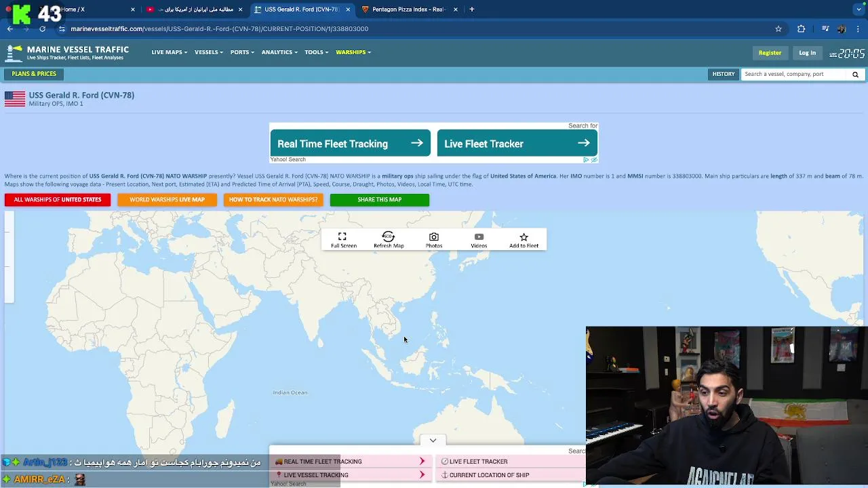Click LIVE FLEET TRACKER bottom ad link
This screenshot has width=868, height=488.
[x=511, y=462]
